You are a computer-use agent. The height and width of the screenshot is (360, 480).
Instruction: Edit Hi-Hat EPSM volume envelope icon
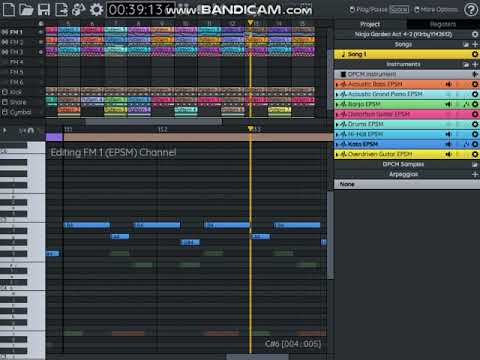tap(449, 134)
